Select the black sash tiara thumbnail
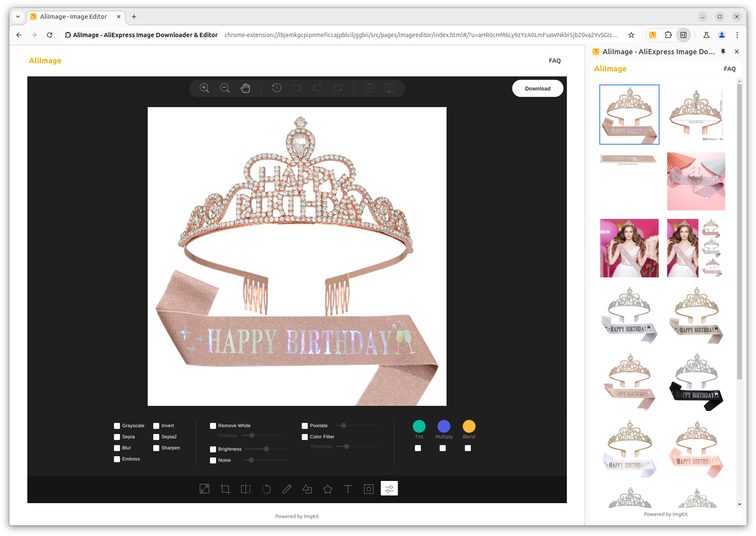This screenshot has width=756, height=536. pyautogui.click(x=696, y=382)
